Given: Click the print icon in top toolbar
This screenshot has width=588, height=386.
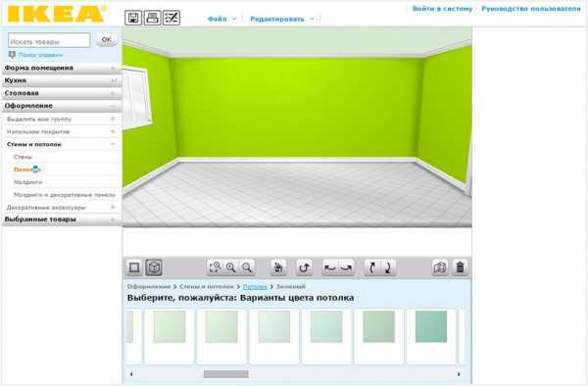Looking at the screenshot, I should click(152, 18).
